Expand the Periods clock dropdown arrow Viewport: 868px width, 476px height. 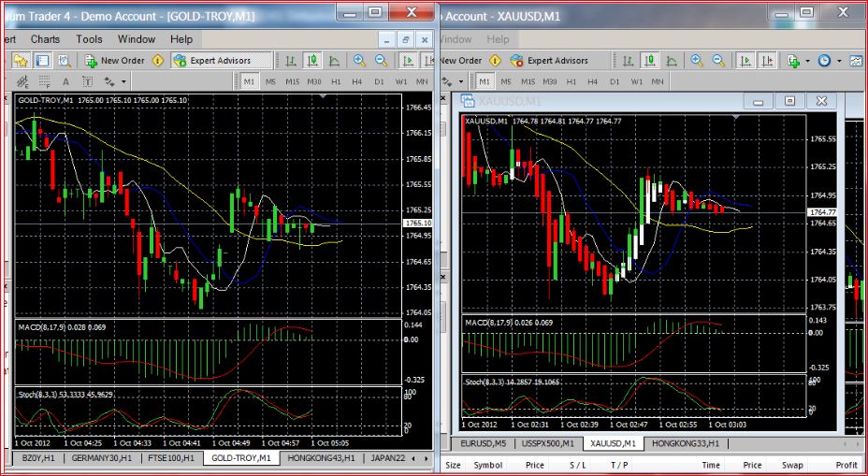tap(839, 61)
